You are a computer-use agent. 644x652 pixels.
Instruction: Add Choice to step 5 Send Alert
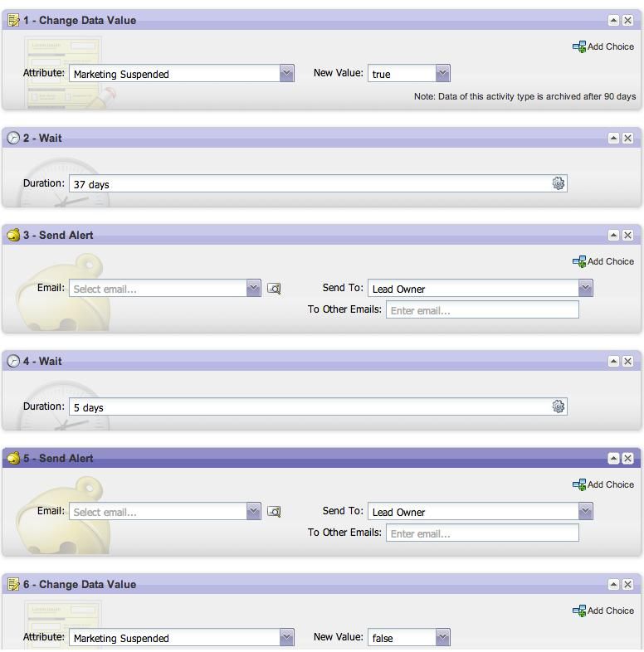(x=603, y=485)
